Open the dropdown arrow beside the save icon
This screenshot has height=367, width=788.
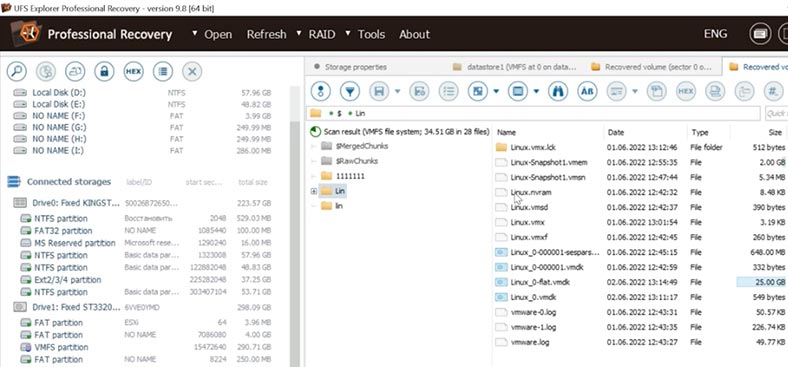tap(398, 91)
